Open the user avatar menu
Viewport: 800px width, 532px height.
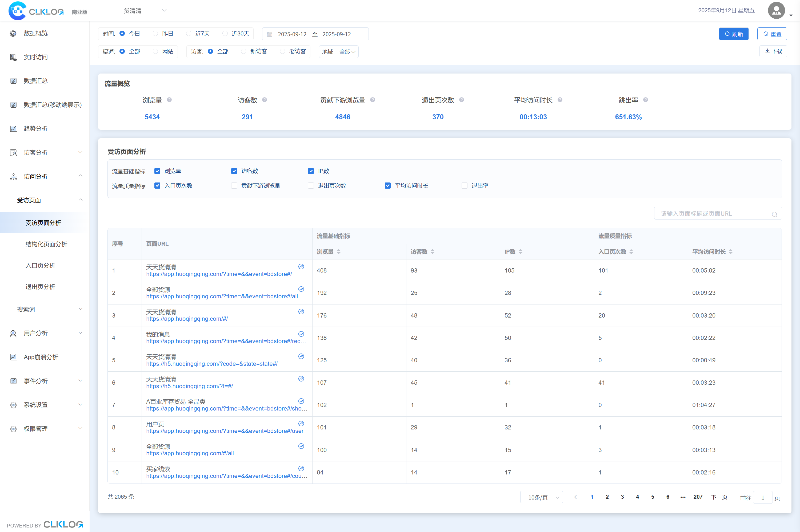click(x=776, y=11)
